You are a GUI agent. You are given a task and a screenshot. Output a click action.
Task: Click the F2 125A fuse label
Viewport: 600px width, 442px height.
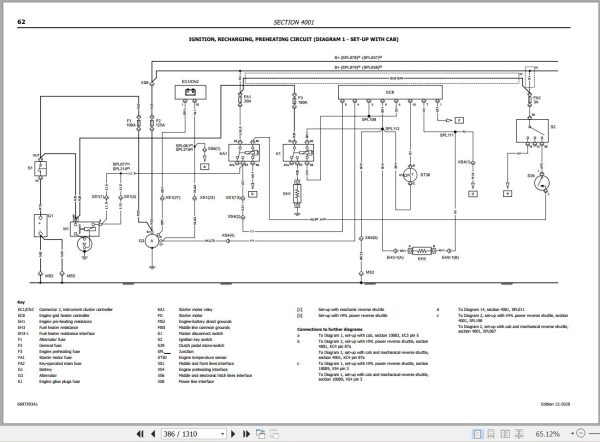click(160, 122)
